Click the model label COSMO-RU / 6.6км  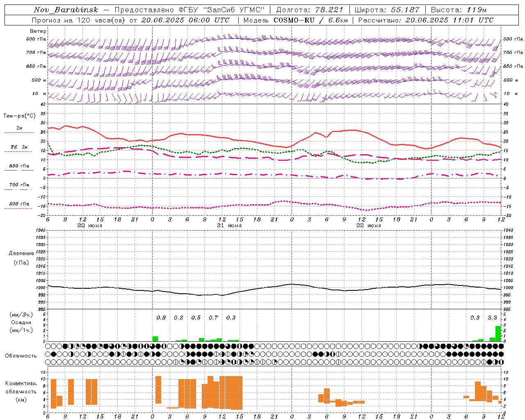pos(311,20)
